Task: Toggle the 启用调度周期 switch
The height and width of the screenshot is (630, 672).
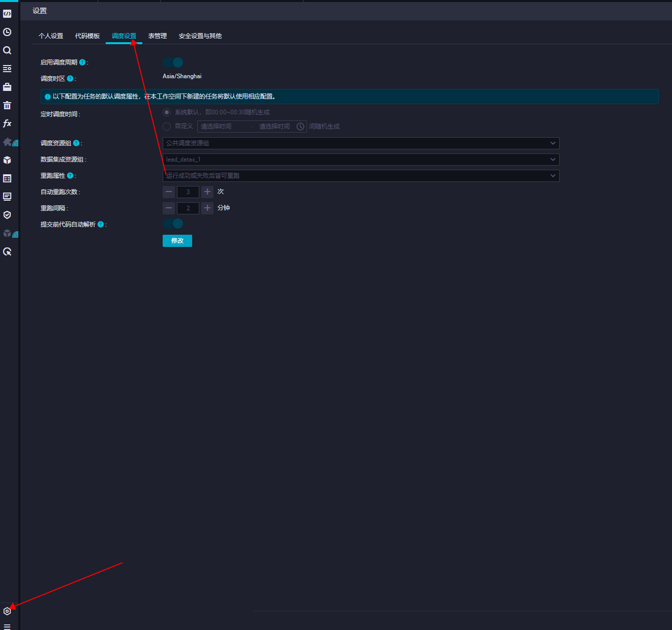Action: (173, 62)
